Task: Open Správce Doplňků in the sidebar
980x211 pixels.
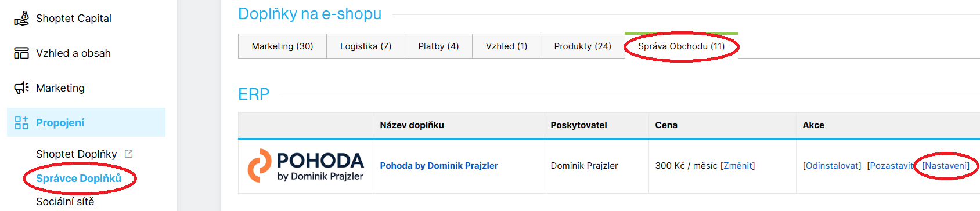Action: tap(79, 179)
